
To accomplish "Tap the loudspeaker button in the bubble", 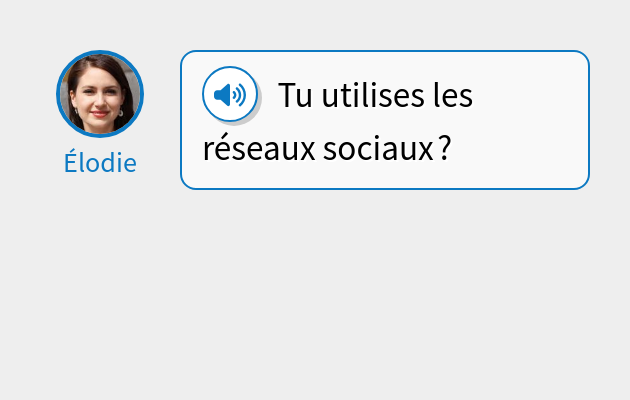I will point(230,95).
